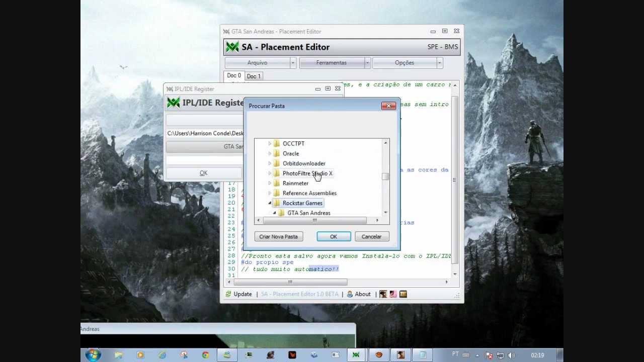Open the Opções dropdown arrow
Viewport: 644px width, 362px height.
pos(439,63)
